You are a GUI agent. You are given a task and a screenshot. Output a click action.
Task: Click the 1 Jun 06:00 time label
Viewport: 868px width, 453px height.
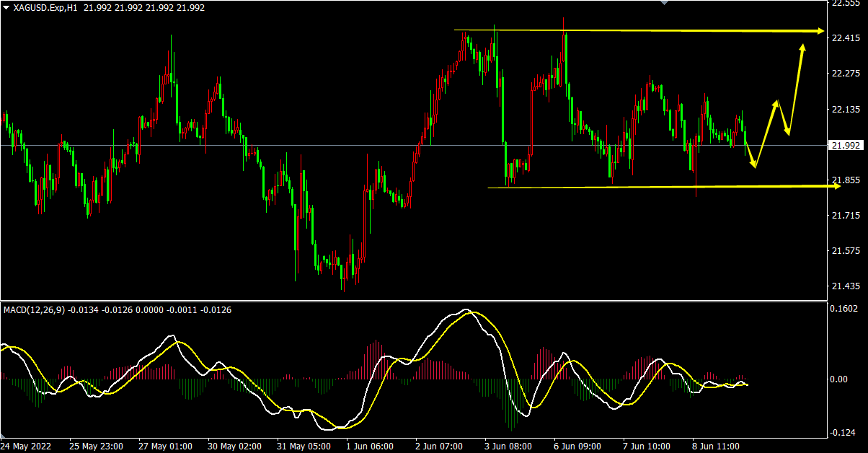click(370, 446)
